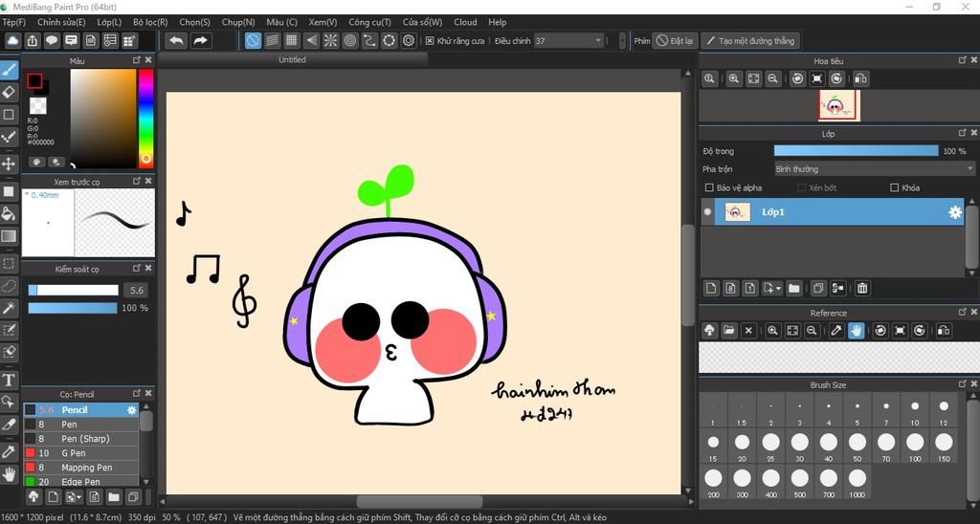
Task: Activate the radial snap guide icon
Action: click(x=330, y=40)
